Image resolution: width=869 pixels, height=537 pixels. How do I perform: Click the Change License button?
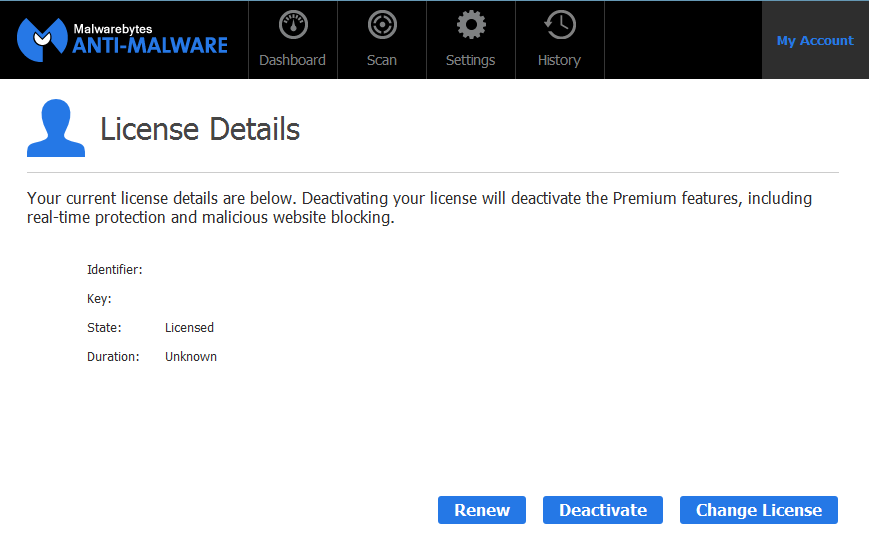(x=758, y=510)
